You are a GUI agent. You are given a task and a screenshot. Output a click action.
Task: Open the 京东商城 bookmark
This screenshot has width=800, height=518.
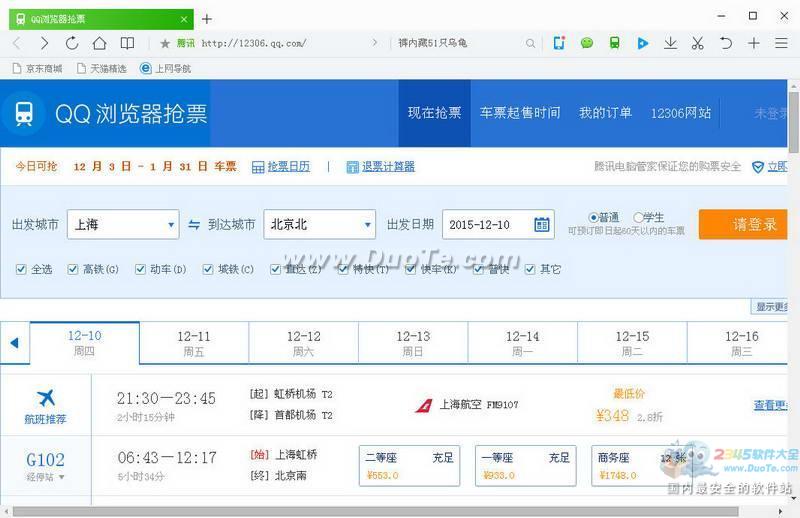37,68
